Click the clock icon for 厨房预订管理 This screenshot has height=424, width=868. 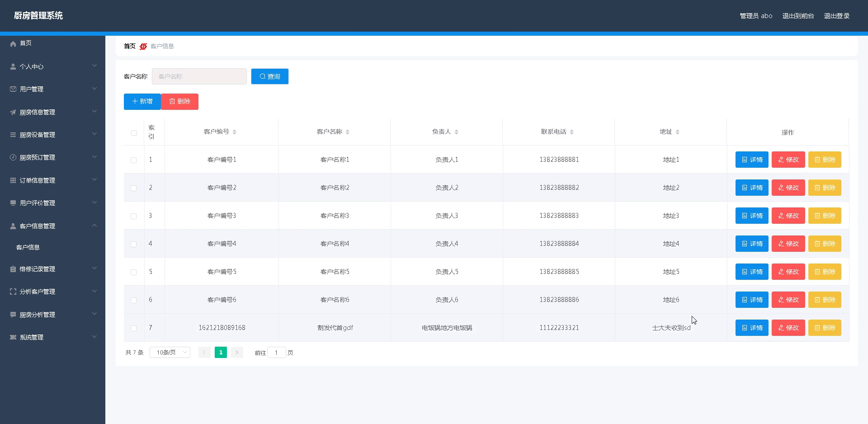coord(13,157)
